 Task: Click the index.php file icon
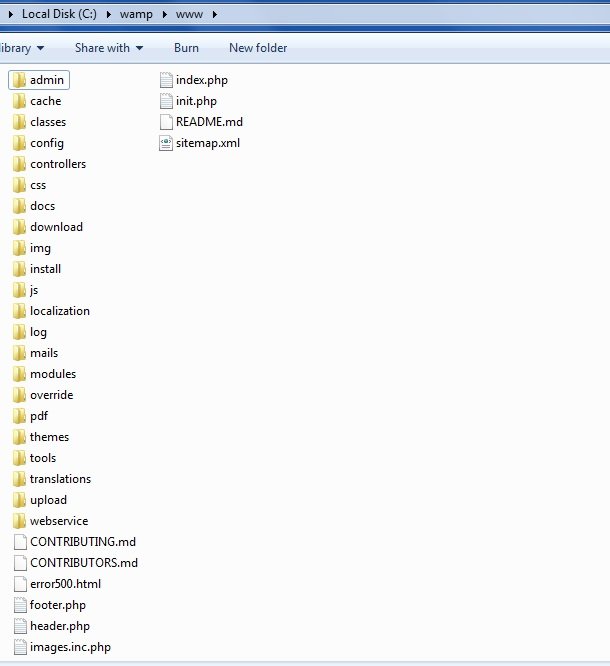166,80
